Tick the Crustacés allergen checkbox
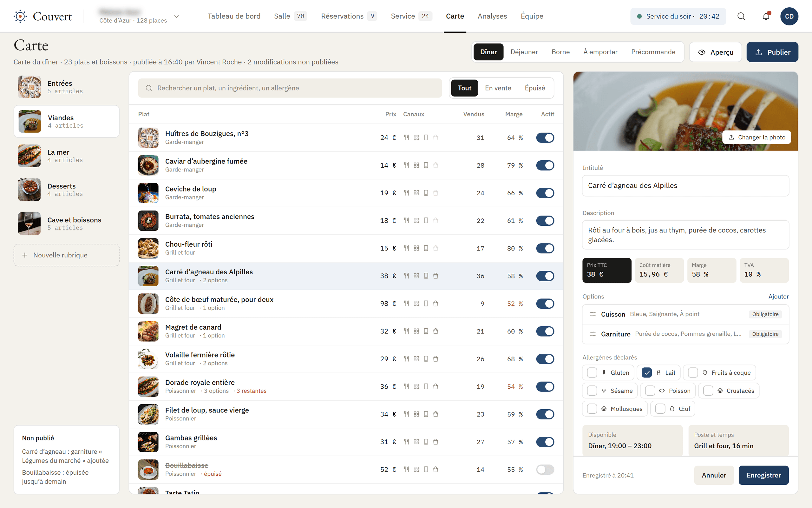Image resolution: width=812 pixels, height=508 pixels. coord(708,391)
